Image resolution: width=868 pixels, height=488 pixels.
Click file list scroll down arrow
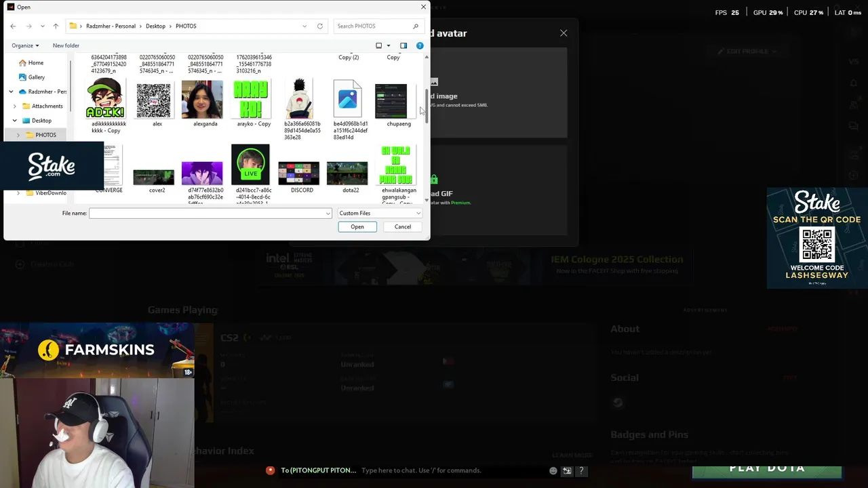click(x=427, y=199)
